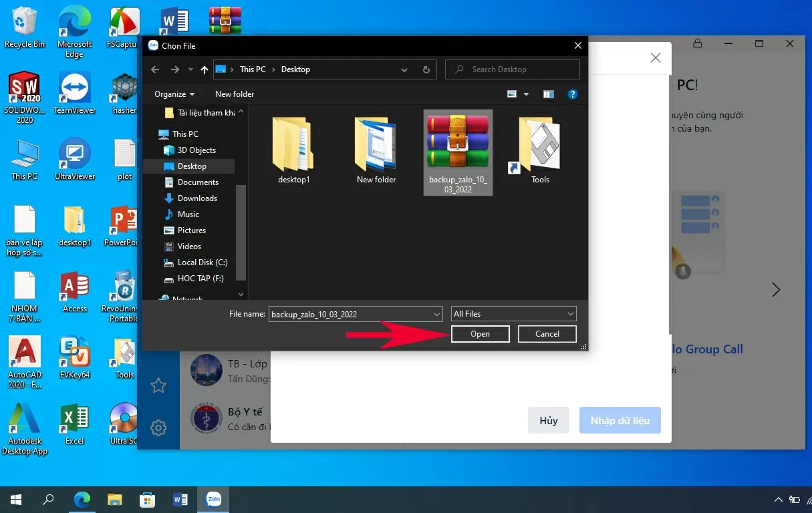Select Local Disk (C:) in navigation tree

coord(202,263)
